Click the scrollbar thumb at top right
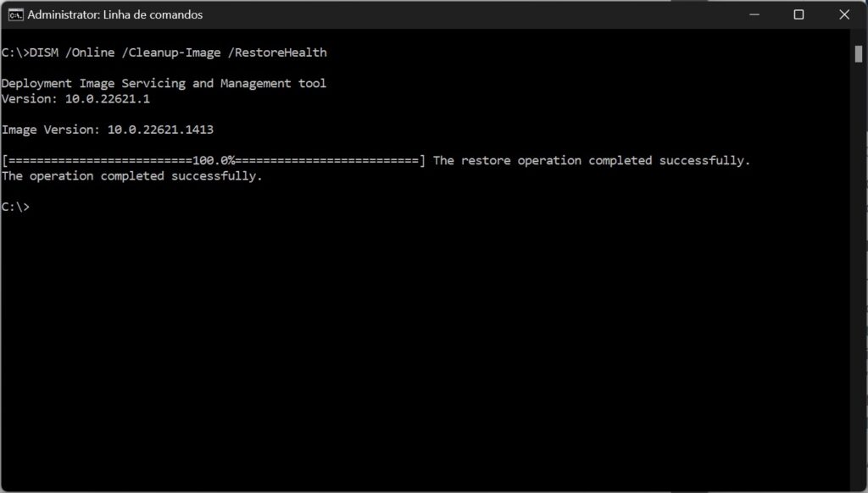Image resolution: width=868 pixels, height=493 pixels. (x=858, y=55)
